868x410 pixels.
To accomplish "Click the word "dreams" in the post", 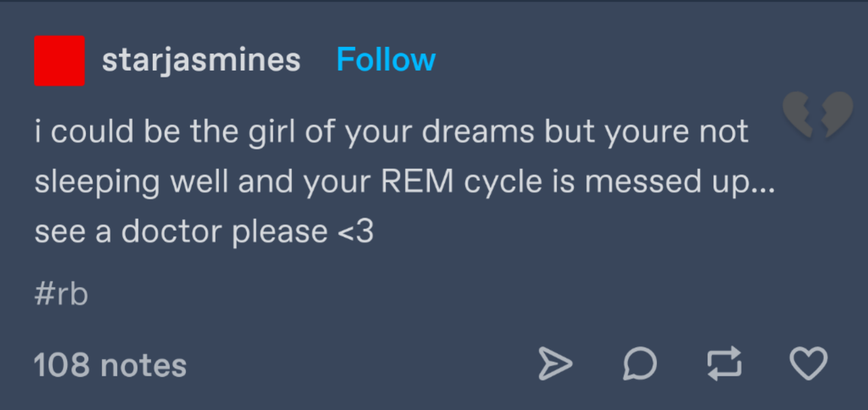I will coord(478,132).
